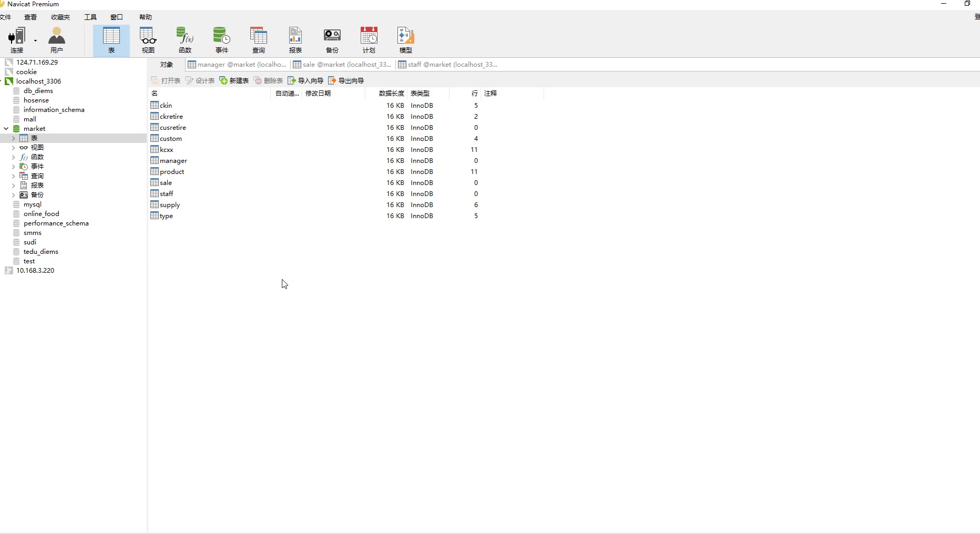
Task: Open the 用户 user manager icon
Action: 57,40
